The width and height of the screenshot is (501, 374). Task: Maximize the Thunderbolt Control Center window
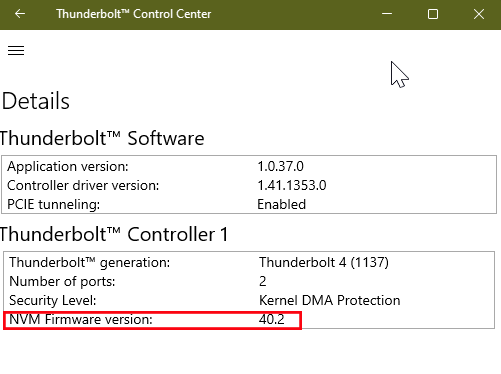coord(433,14)
